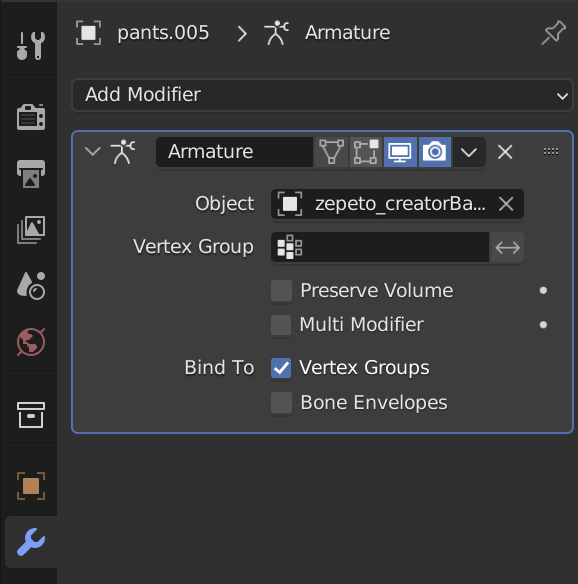Toggle the pin icon in header
578x584 pixels.
tap(553, 33)
